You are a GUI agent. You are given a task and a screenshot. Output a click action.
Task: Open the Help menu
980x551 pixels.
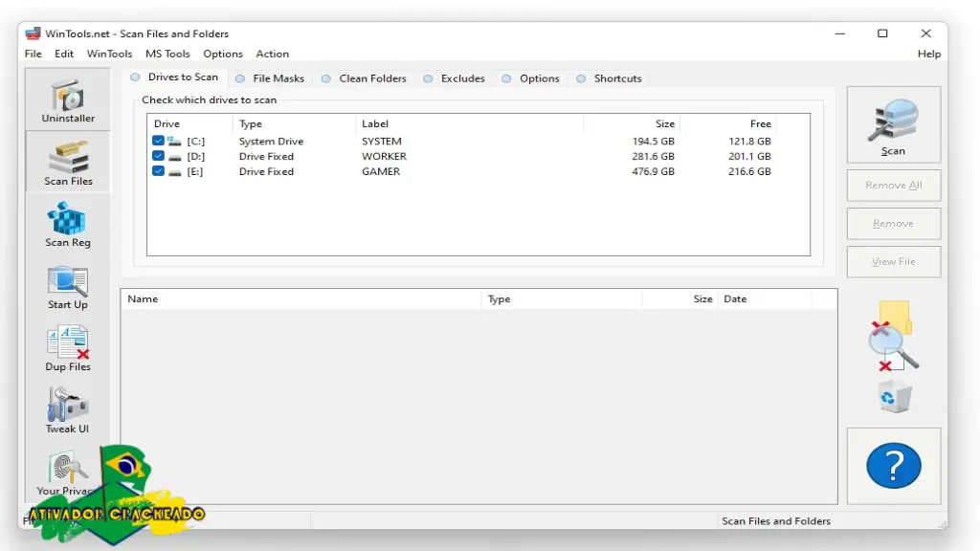(x=928, y=54)
